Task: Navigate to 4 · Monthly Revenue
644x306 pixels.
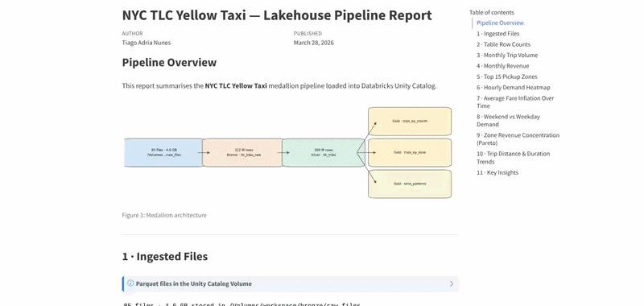Action: point(502,66)
